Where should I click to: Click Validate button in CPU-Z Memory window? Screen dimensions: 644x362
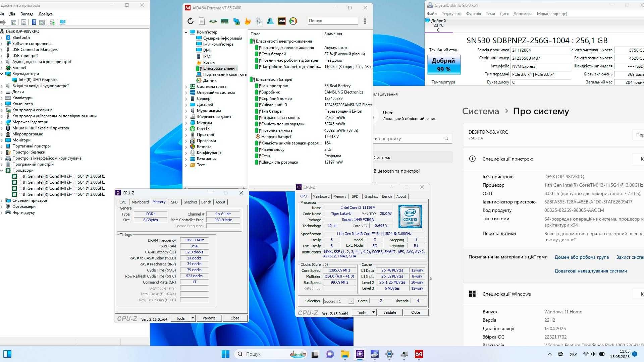coord(209,318)
